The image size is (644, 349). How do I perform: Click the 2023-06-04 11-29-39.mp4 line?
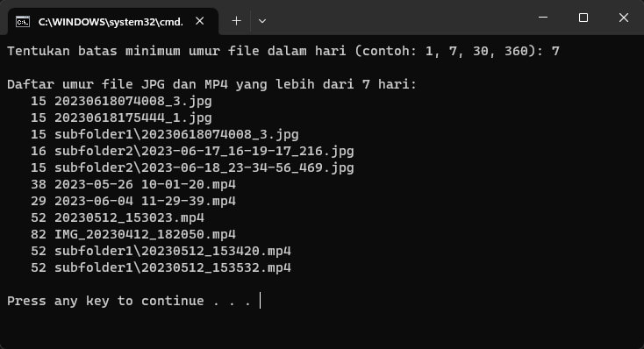tap(133, 201)
